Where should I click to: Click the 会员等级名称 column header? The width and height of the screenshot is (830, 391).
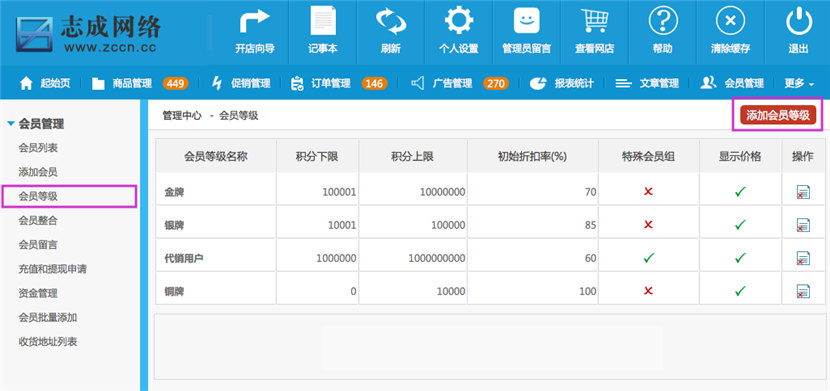pyautogui.click(x=215, y=156)
